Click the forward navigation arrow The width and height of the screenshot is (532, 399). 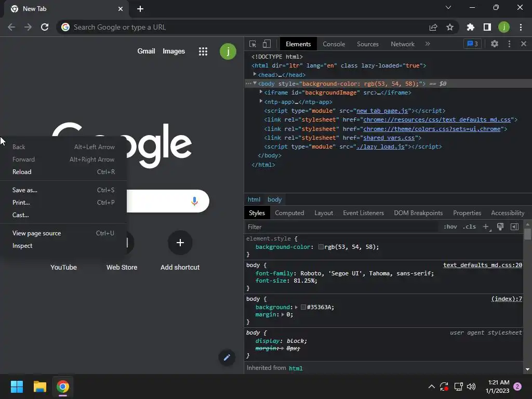[28, 27]
